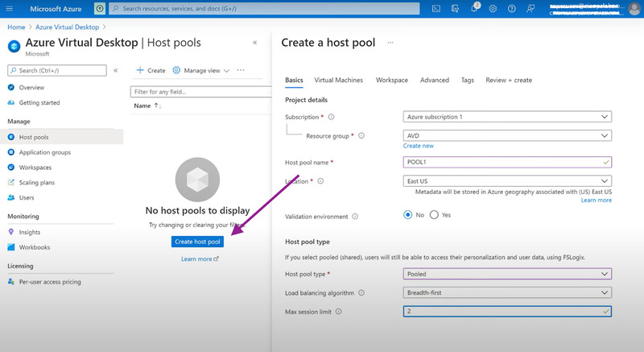The width and height of the screenshot is (644, 352).
Task: Open the Azure portal hamburger menu
Action: click(10, 9)
